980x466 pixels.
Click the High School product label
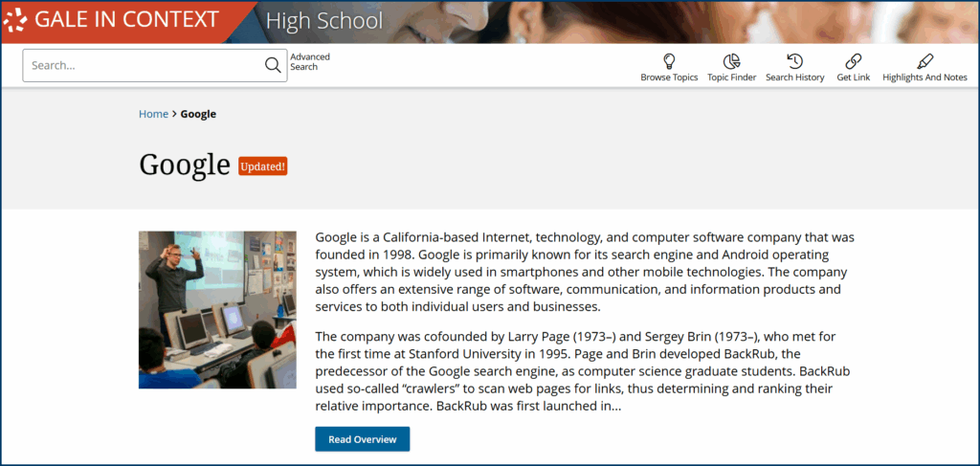[323, 21]
